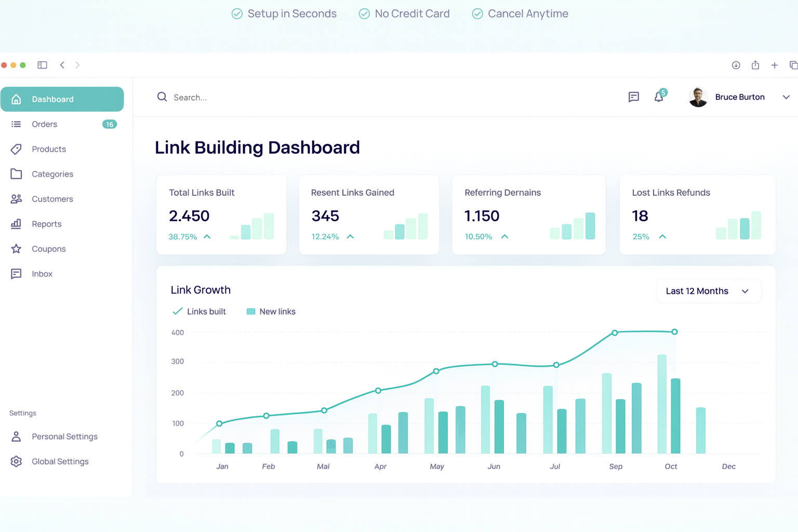The width and height of the screenshot is (798, 532).
Task: Click the chat messages icon in header
Action: coord(633,97)
